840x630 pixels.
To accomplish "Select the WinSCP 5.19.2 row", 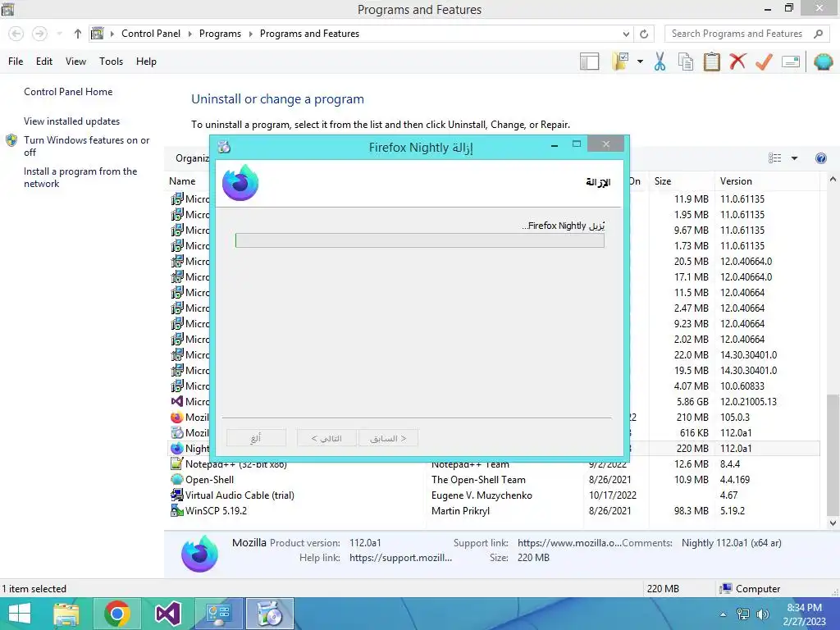I will tap(493, 511).
